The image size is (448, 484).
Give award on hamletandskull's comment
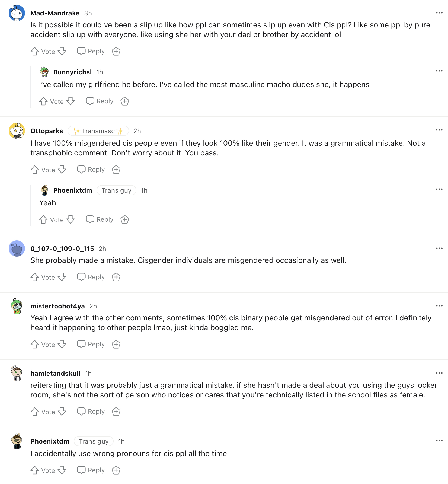click(116, 412)
